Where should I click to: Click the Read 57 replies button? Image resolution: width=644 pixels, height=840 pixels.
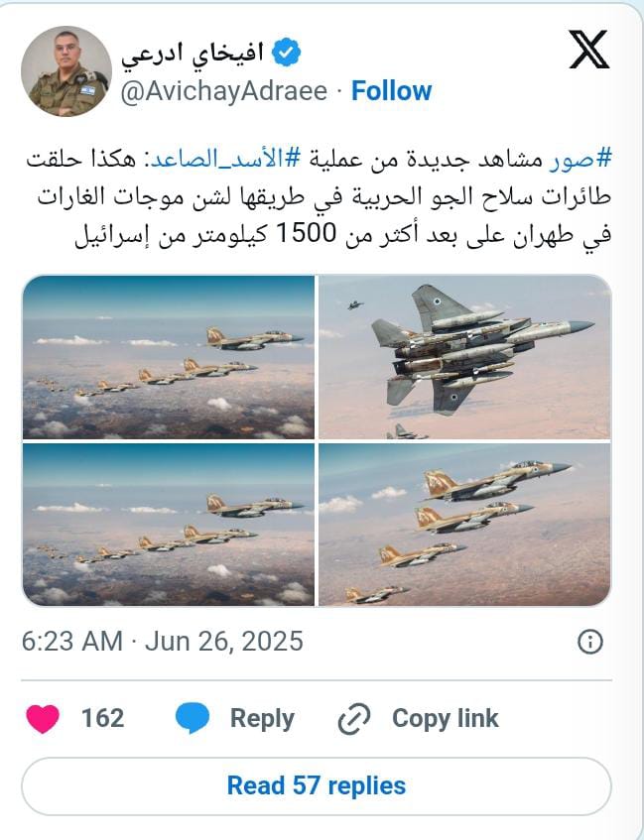coord(317,785)
